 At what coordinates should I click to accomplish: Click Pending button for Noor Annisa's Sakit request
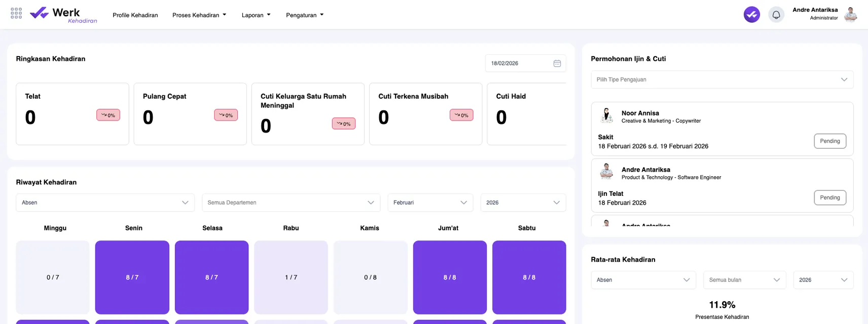[829, 141]
